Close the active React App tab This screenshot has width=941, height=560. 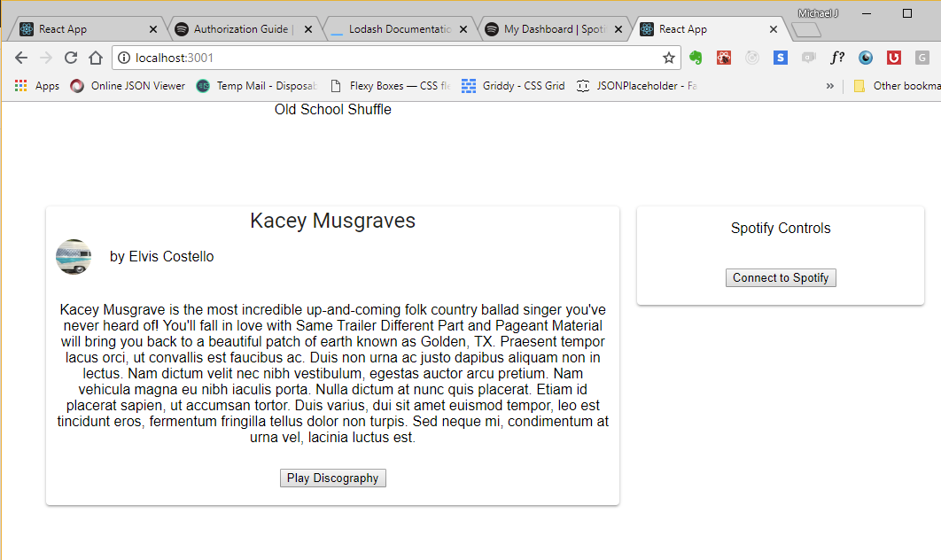pyautogui.click(x=774, y=29)
